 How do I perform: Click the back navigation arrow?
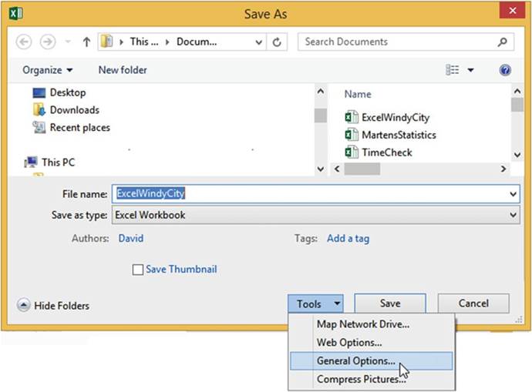tap(23, 42)
